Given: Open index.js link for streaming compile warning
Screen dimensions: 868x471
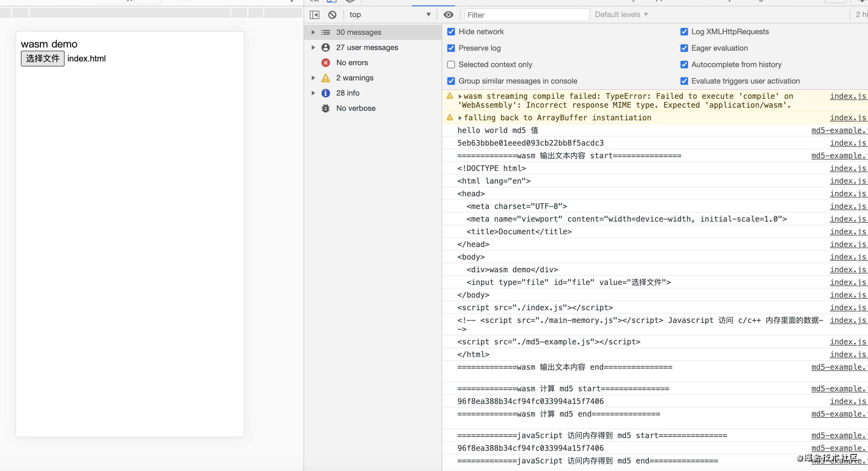Looking at the screenshot, I should pyautogui.click(x=848, y=96).
